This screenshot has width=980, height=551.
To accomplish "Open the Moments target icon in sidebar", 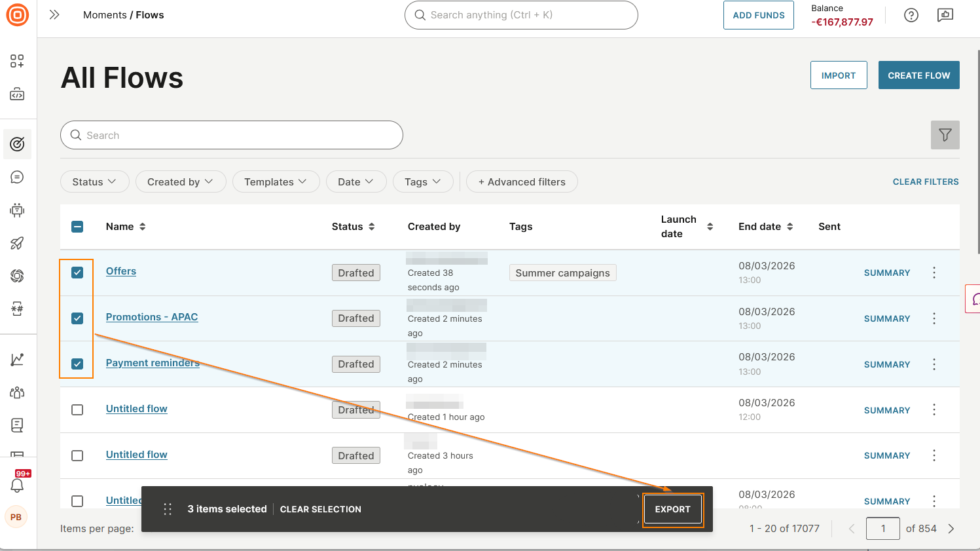I will pyautogui.click(x=17, y=144).
